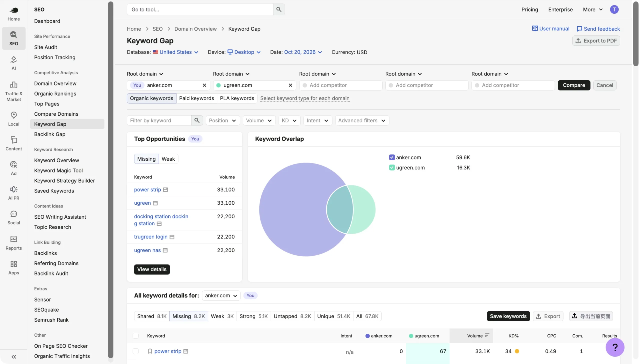Viewport: 640px width, 364px height.
Task: Open Traffic & Market sidebar icon
Action: (x=13, y=91)
